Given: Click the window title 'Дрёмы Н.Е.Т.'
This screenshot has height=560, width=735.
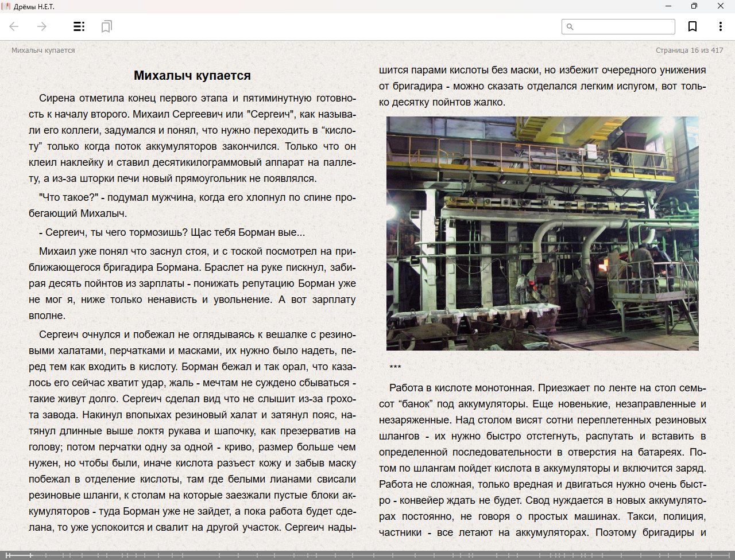Looking at the screenshot, I should tap(34, 6).
